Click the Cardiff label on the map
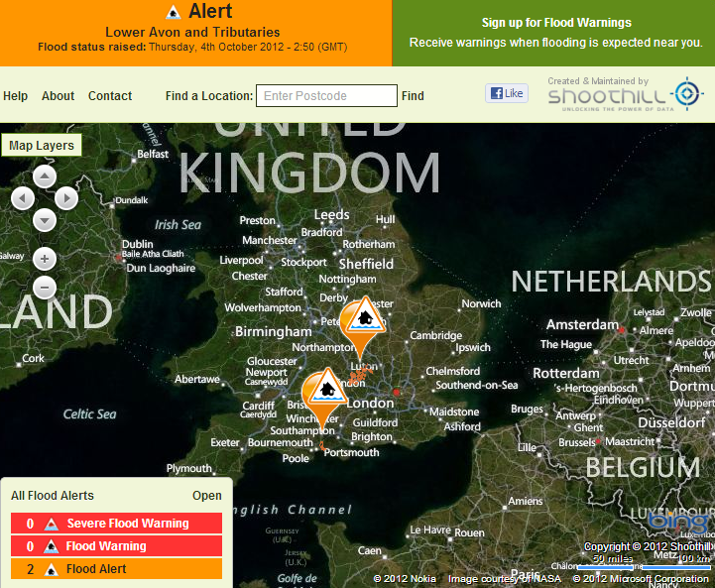 point(259,406)
